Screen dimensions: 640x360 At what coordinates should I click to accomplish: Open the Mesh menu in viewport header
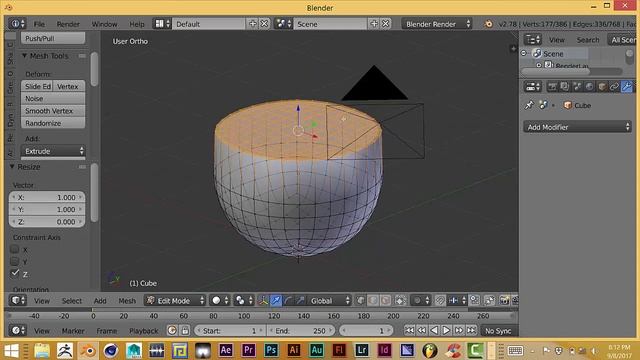point(127,301)
